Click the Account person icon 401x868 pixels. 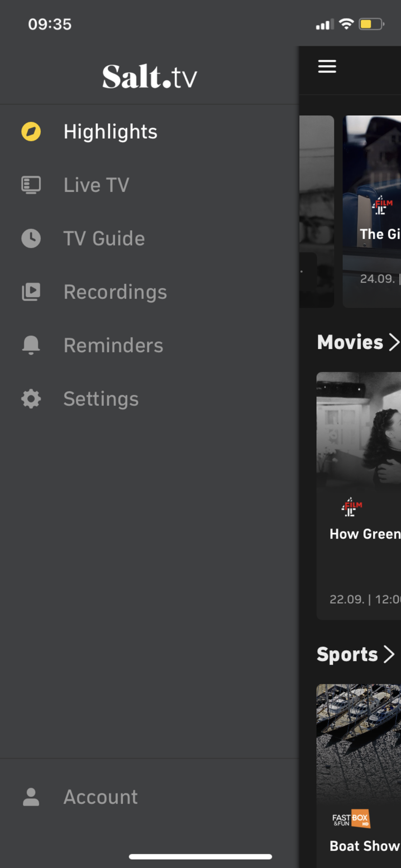pos(31,797)
